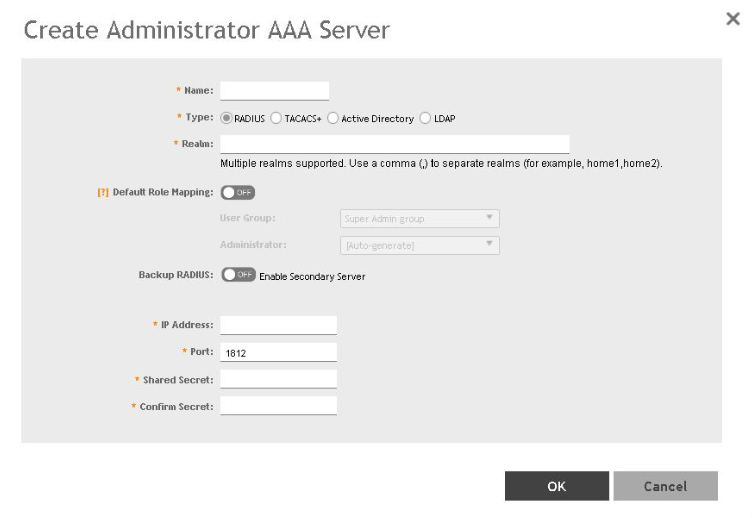Viewport: 752px width, 518px height.
Task: Click into the Realm text field
Action: (395, 144)
